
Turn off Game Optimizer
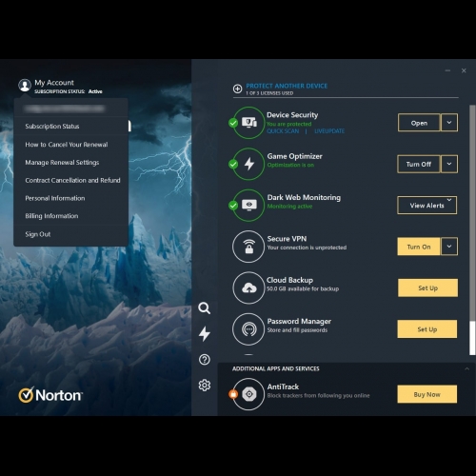419,164
